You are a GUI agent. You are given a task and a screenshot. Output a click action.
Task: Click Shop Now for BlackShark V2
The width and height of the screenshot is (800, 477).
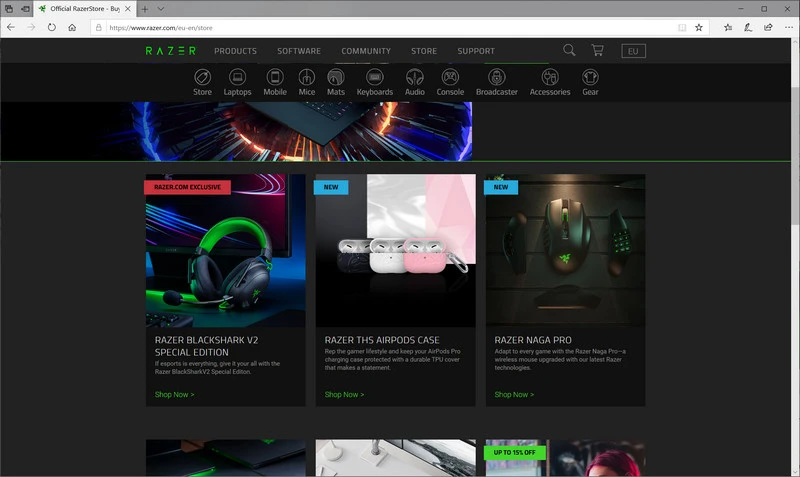coord(174,394)
